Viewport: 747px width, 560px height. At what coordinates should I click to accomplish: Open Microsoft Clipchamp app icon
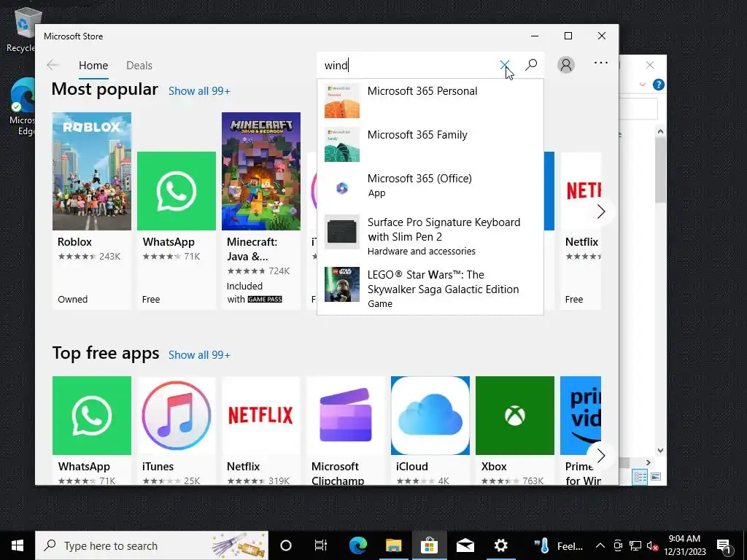[345, 415]
